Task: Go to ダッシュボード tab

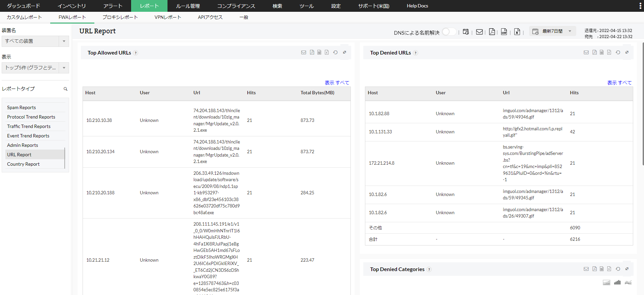Action: click(x=24, y=6)
